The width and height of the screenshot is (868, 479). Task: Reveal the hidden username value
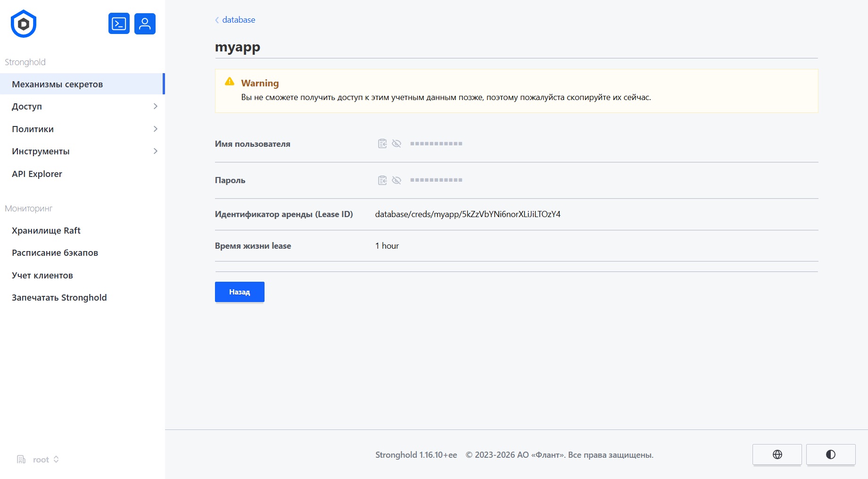[397, 143]
